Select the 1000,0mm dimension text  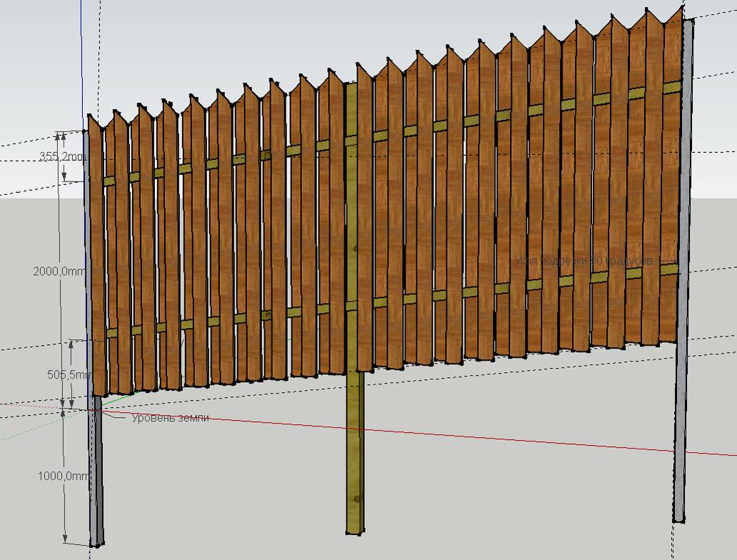(63, 476)
